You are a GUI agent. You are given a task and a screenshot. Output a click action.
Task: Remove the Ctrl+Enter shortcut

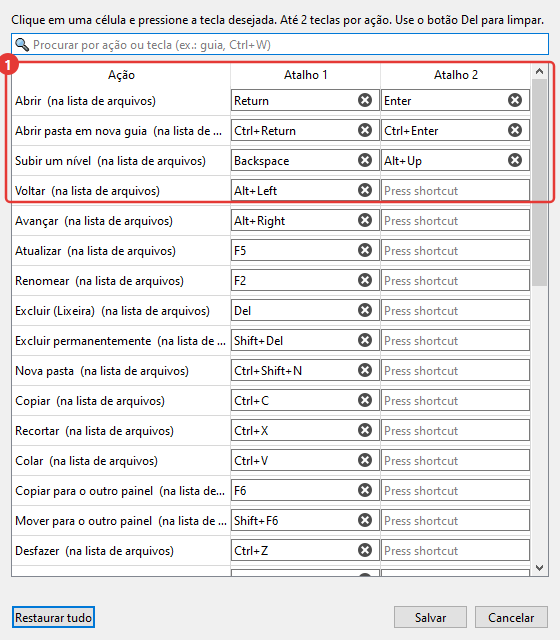(x=515, y=130)
